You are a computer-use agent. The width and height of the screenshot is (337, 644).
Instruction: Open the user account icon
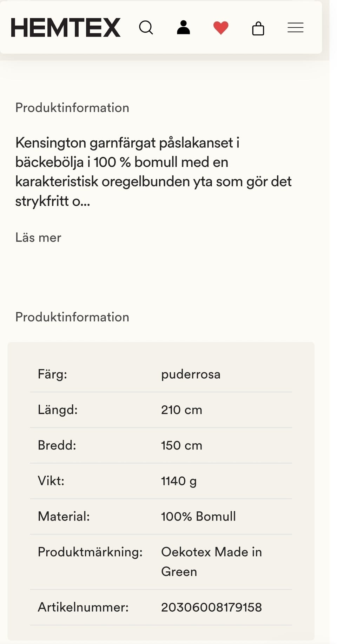(183, 27)
